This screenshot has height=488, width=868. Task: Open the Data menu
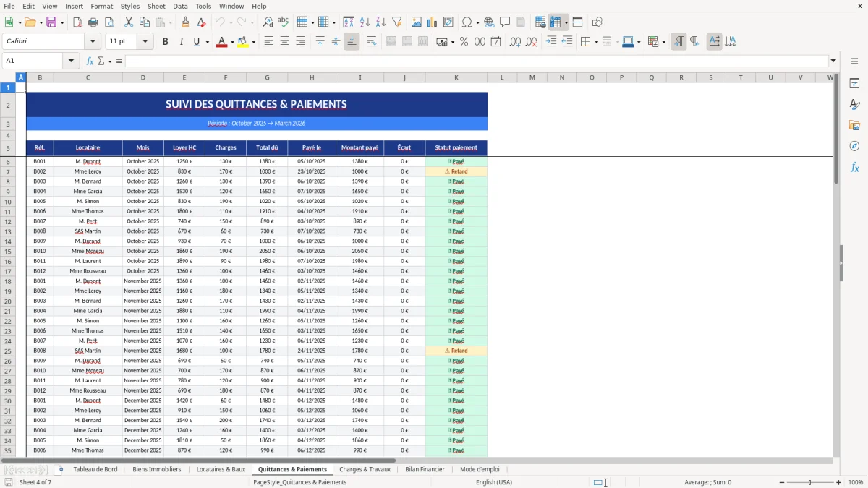pyautogui.click(x=179, y=6)
